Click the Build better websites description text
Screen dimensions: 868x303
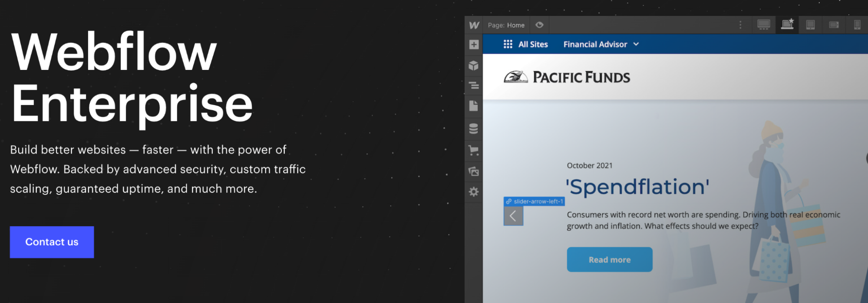[x=158, y=169]
